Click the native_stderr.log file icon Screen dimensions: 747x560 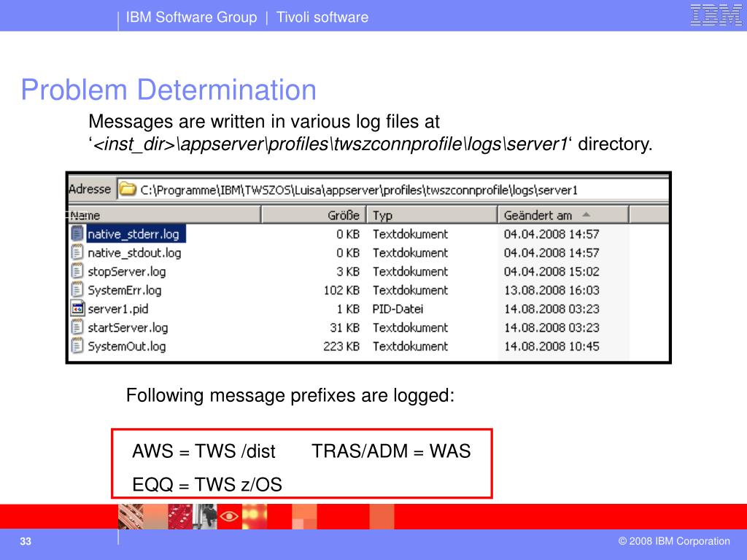tap(77, 234)
